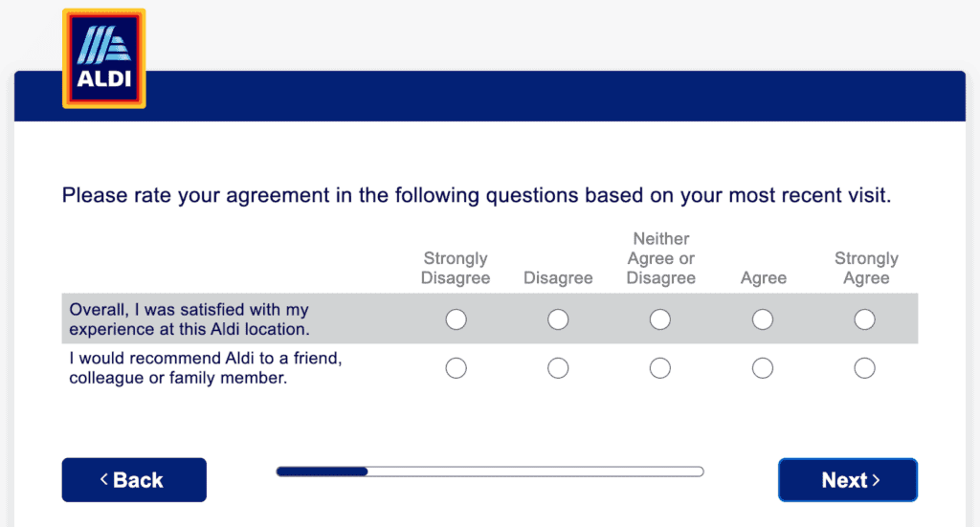Click the overall satisfaction question text

pos(189,319)
